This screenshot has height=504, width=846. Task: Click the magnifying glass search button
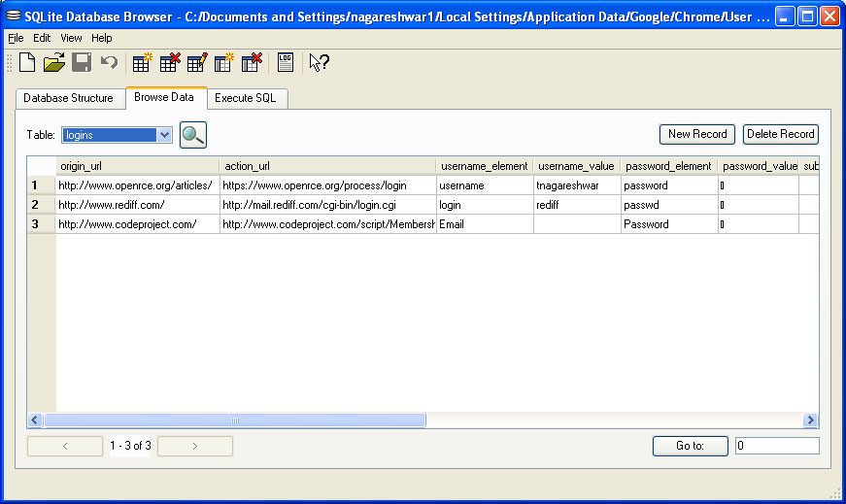[193, 135]
